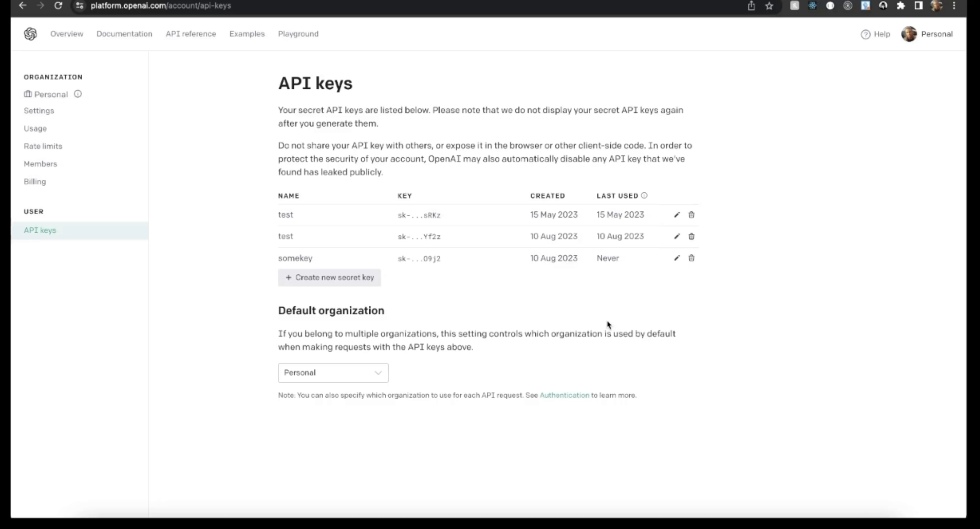This screenshot has width=980, height=529.
Task: Click the info icon beside Personal organization
Action: click(77, 94)
